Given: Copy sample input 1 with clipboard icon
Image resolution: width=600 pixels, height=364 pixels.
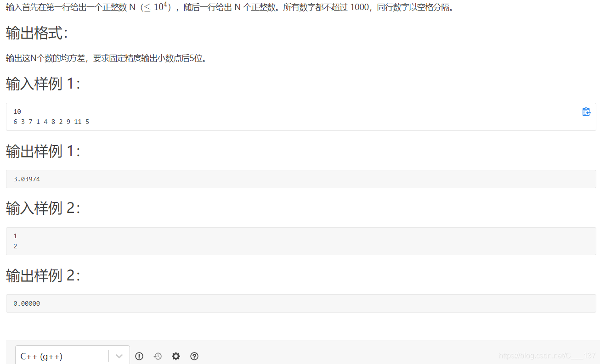Looking at the screenshot, I should (x=586, y=112).
